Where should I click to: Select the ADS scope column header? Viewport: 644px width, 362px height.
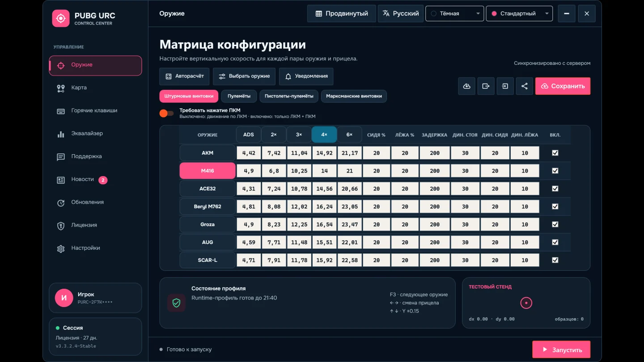(249, 135)
